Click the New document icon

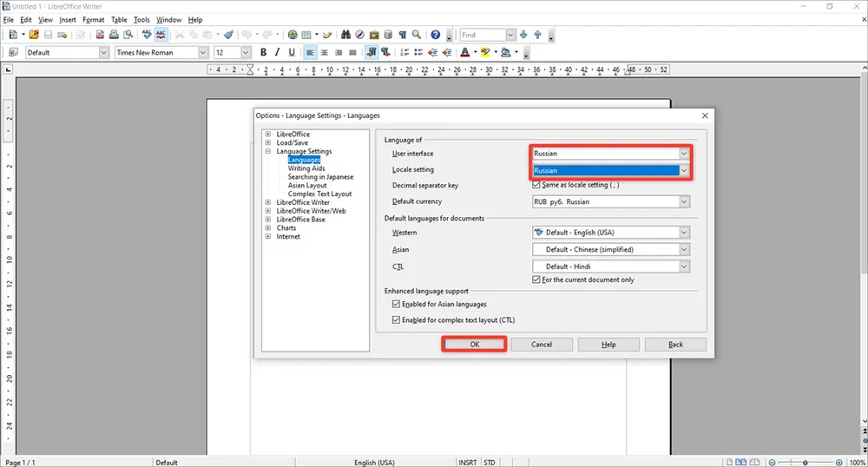tap(13, 35)
